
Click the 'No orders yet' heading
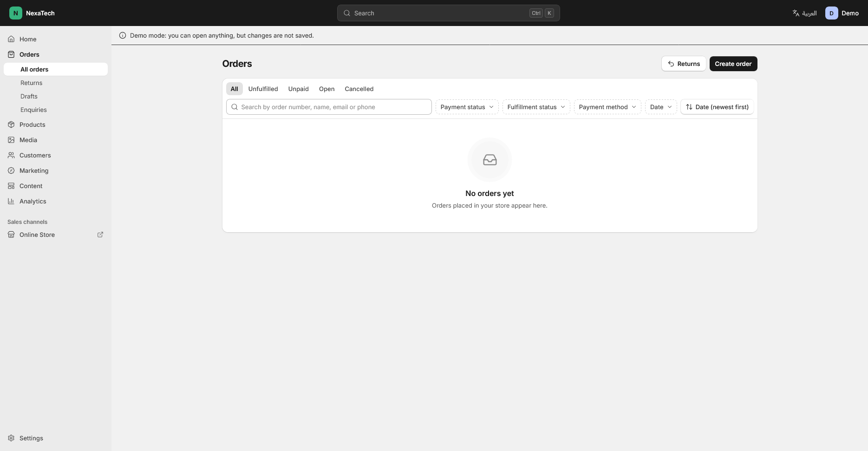click(x=489, y=193)
